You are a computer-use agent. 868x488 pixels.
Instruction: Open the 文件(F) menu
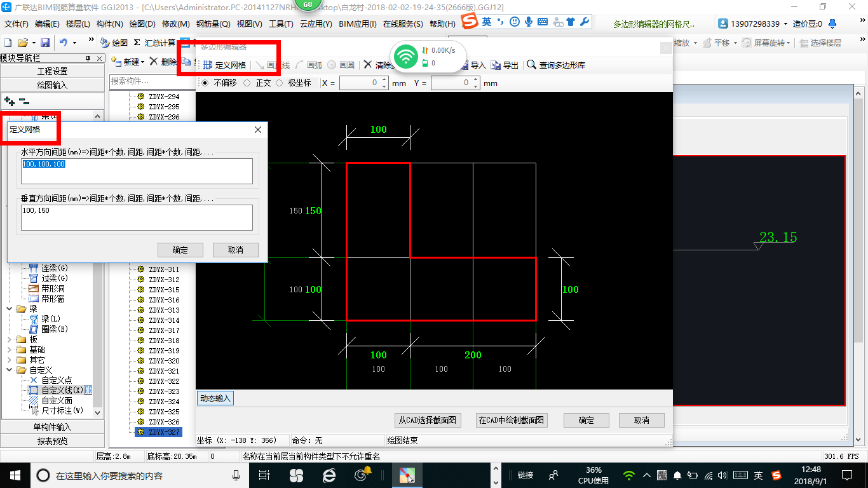(x=17, y=24)
